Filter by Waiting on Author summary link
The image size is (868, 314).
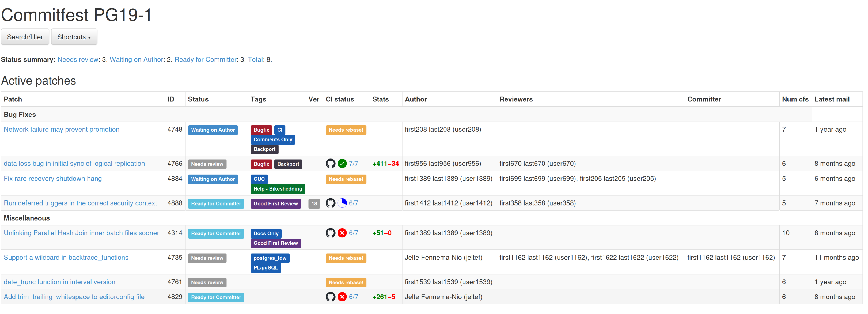(x=137, y=60)
